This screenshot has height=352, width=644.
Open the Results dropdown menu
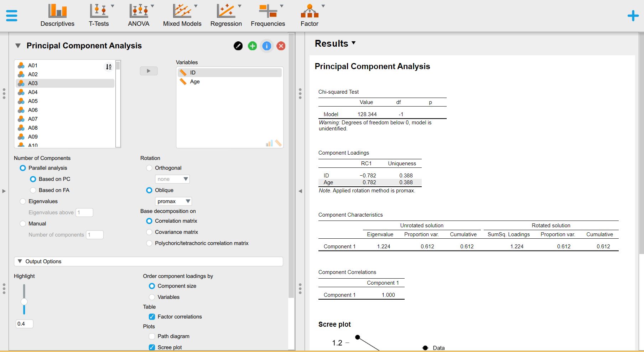point(354,43)
